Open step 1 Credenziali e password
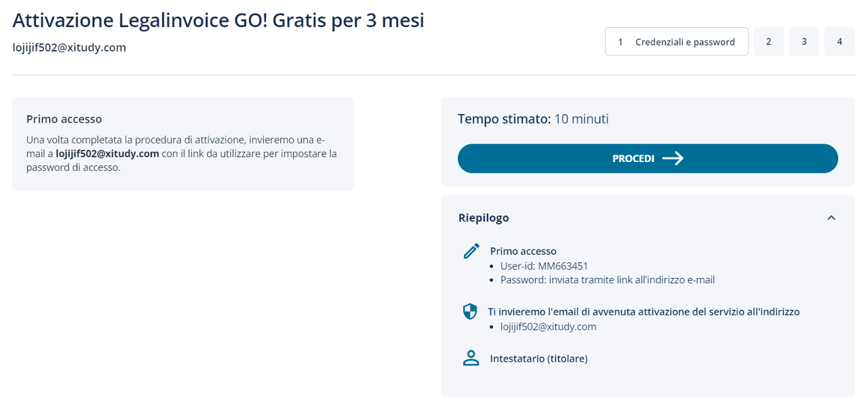Viewport: 868px width, 404px height. 676,41
